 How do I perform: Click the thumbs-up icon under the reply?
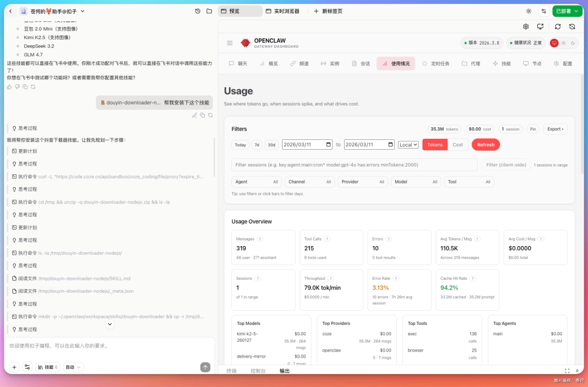[x=10, y=87]
